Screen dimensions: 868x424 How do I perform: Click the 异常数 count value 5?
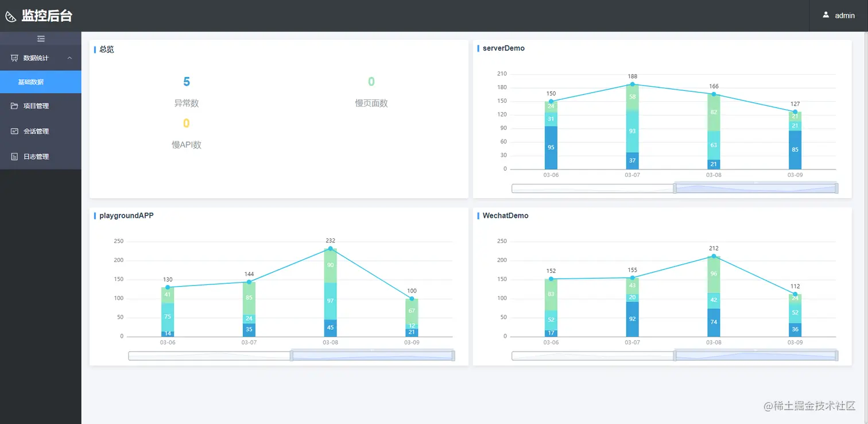(x=187, y=82)
